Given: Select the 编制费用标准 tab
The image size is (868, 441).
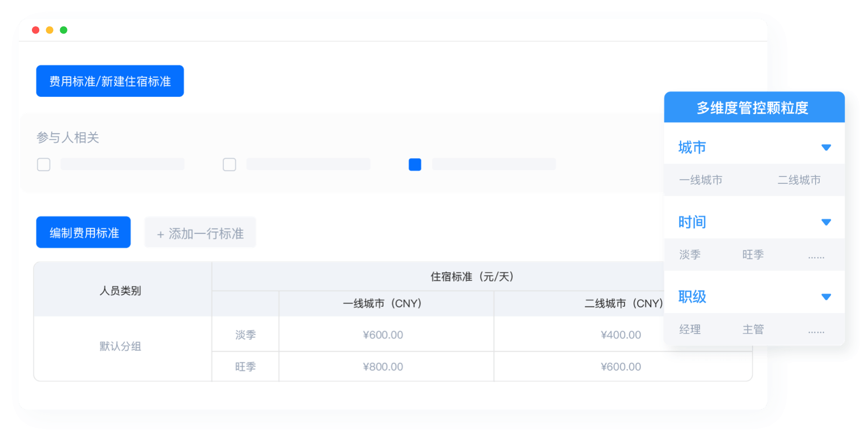Looking at the screenshot, I should (83, 233).
